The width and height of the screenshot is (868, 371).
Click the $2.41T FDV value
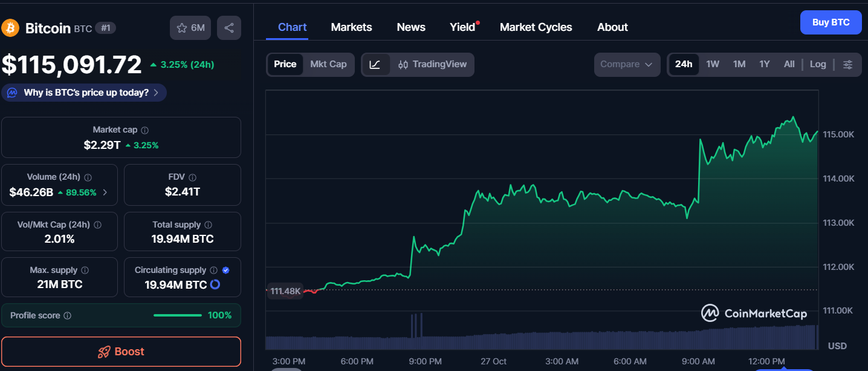[183, 192]
